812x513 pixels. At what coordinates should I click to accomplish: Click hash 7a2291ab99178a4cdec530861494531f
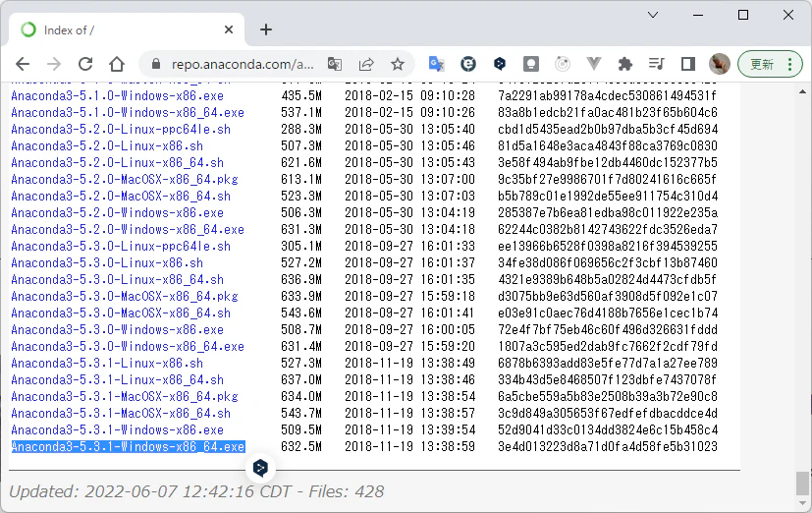[x=608, y=96]
